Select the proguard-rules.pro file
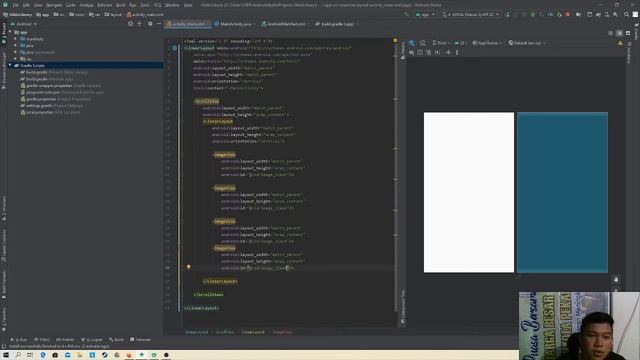640x360 pixels. [x=62, y=92]
